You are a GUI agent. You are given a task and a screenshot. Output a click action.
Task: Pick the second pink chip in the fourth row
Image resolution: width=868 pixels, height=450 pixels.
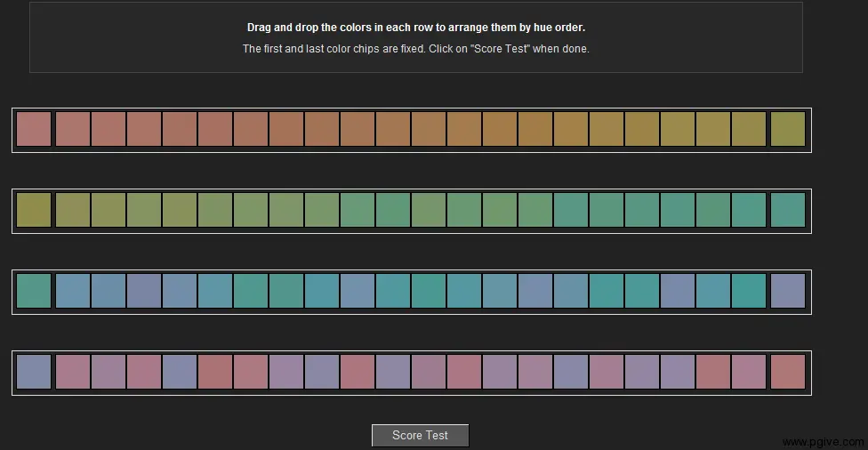click(73, 372)
